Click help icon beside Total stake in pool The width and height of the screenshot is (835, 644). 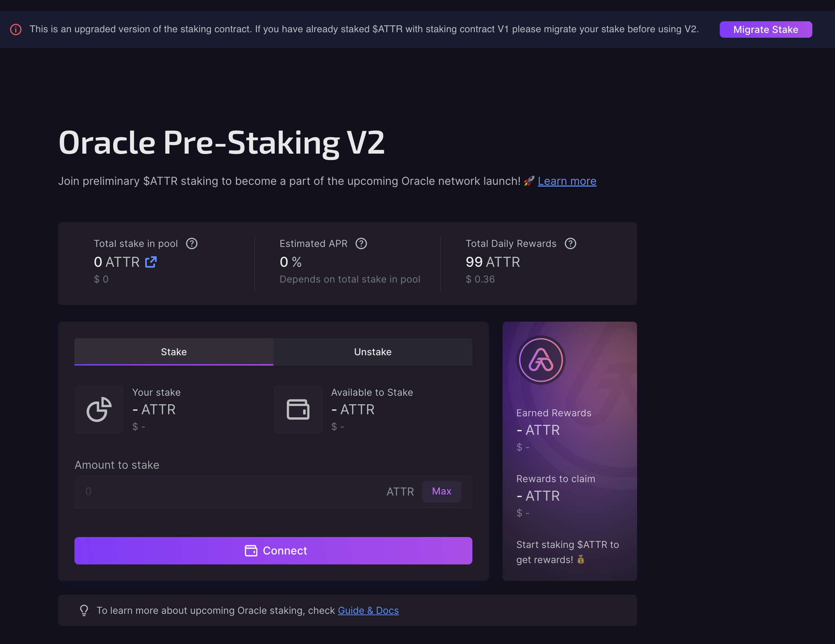pyautogui.click(x=191, y=243)
